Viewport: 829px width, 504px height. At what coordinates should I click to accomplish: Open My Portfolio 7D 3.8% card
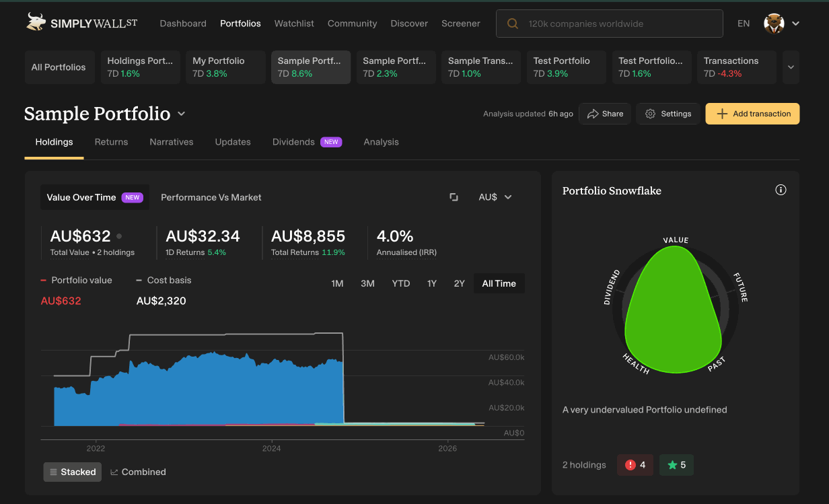tap(225, 67)
